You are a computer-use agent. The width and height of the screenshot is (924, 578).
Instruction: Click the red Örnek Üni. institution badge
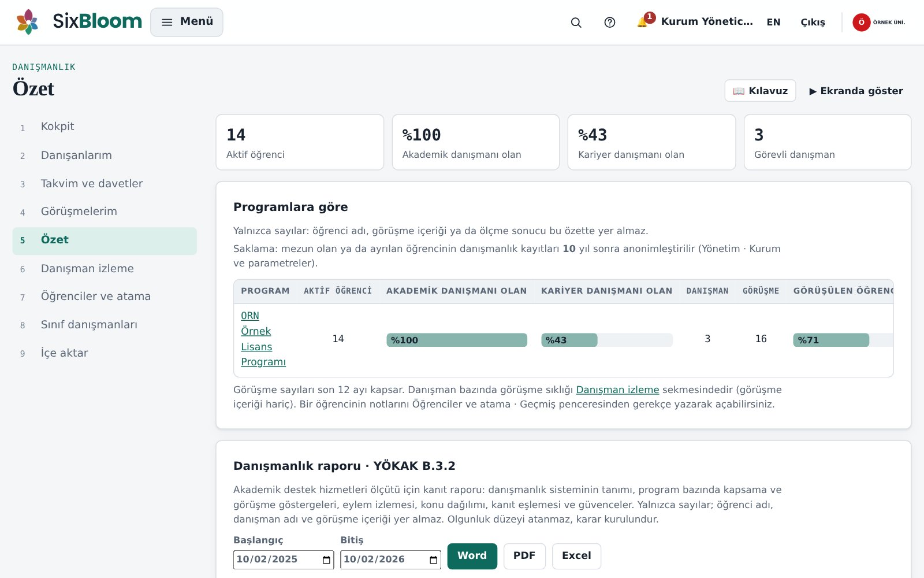click(878, 22)
